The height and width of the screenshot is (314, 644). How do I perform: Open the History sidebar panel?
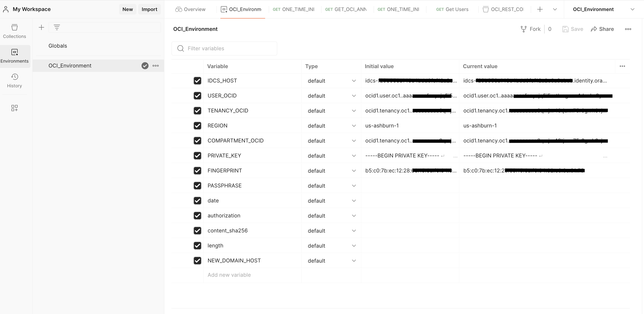15,80
